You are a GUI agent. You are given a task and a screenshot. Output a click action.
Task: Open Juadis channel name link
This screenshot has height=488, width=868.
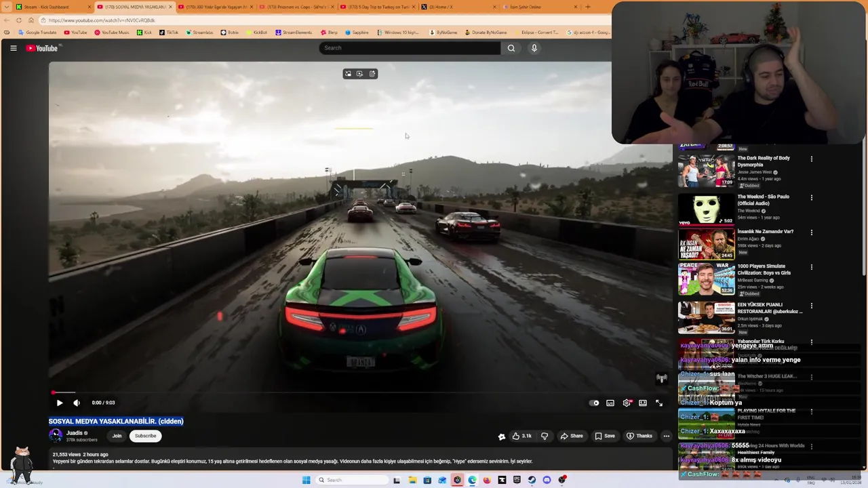click(75, 433)
